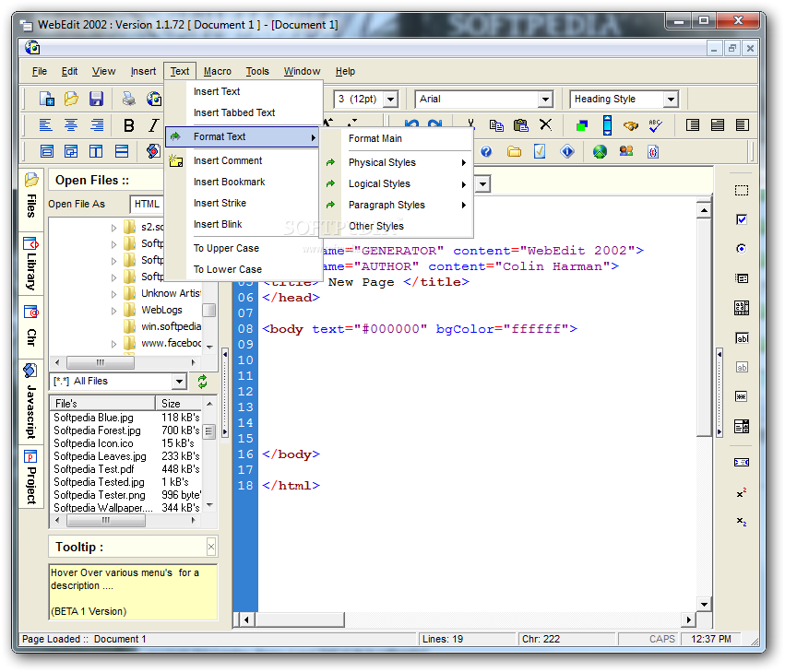The width and height of the screenshot is (785, 672).
Task: Sort the file list by the Size column header
Action: [179, 404]
